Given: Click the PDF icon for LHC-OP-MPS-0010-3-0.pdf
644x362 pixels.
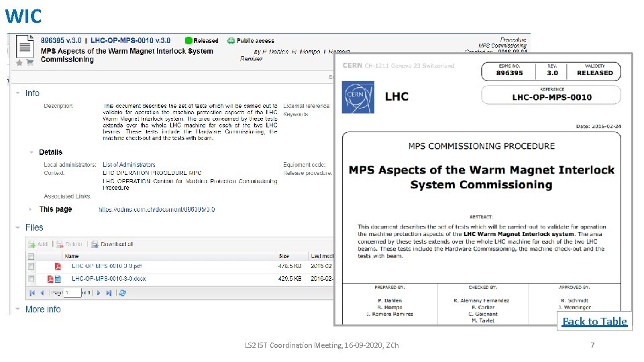Looking at the screenshot, I should 58,266.
